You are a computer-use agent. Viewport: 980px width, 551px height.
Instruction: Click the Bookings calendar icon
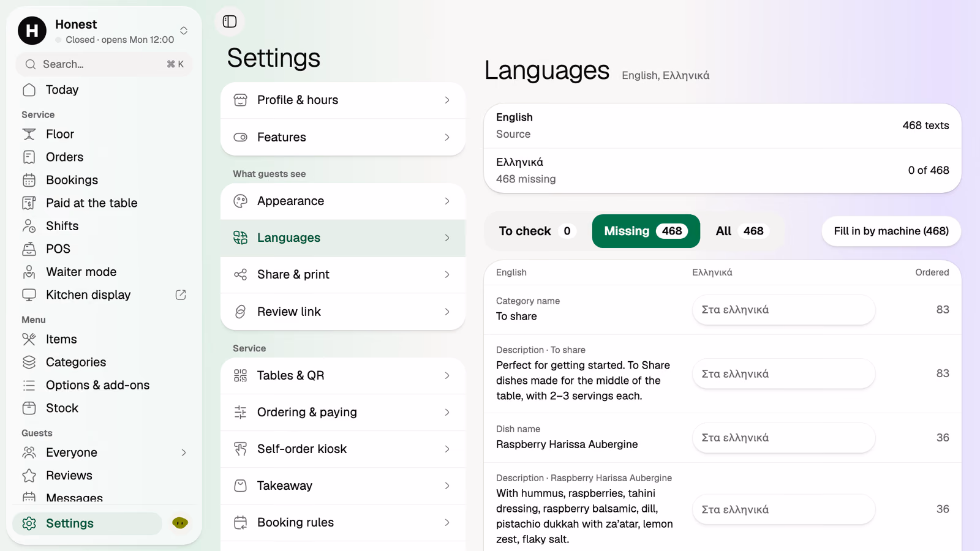(x=29, y=180)
